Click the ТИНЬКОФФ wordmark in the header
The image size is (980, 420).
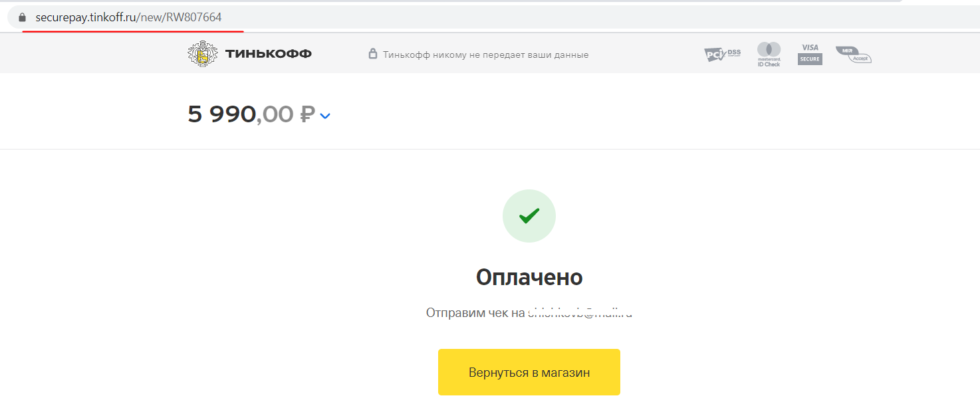point(269,54)
